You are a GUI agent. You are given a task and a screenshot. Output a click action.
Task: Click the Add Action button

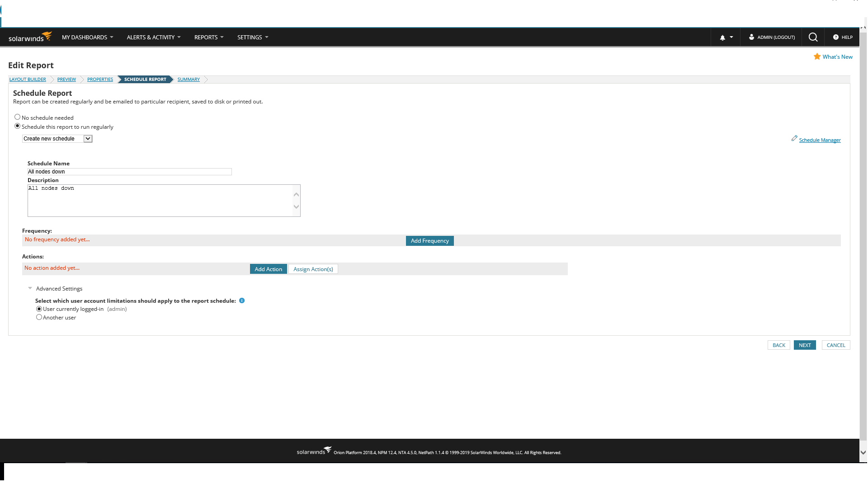(x=268, y=269)
